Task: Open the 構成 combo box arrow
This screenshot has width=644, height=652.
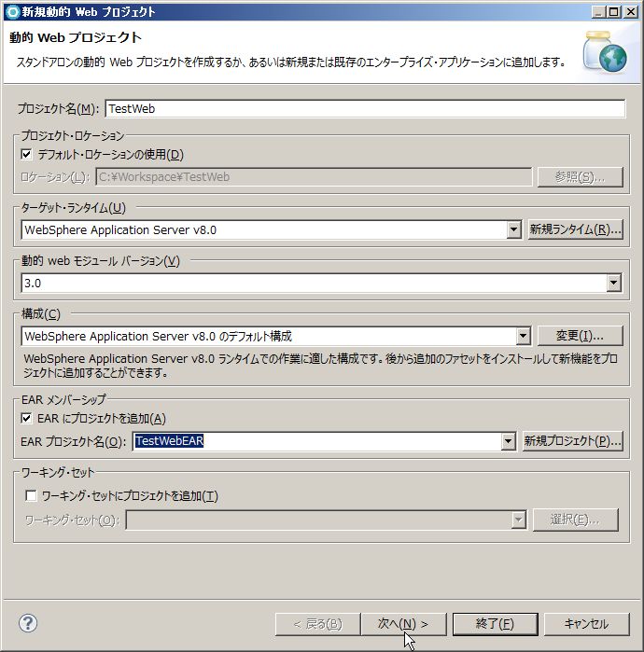Action: click(523, 336)
